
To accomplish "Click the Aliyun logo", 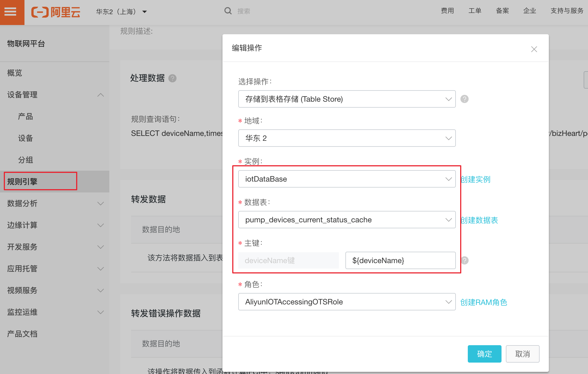I will 56,12.
